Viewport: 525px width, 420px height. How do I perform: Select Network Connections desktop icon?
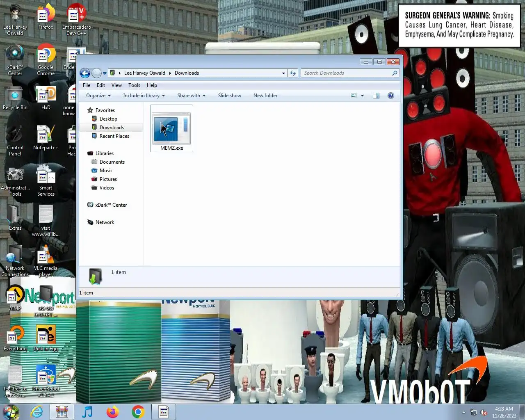[15, 261]
